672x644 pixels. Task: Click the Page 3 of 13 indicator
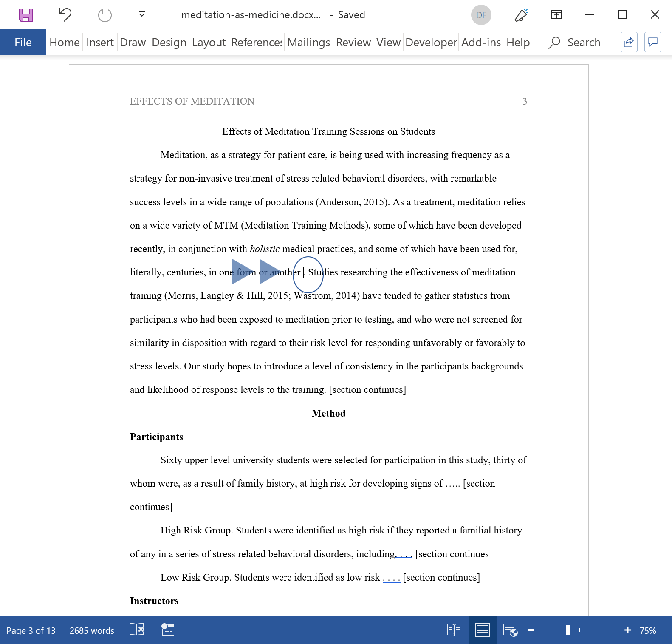tap(31, 630)
